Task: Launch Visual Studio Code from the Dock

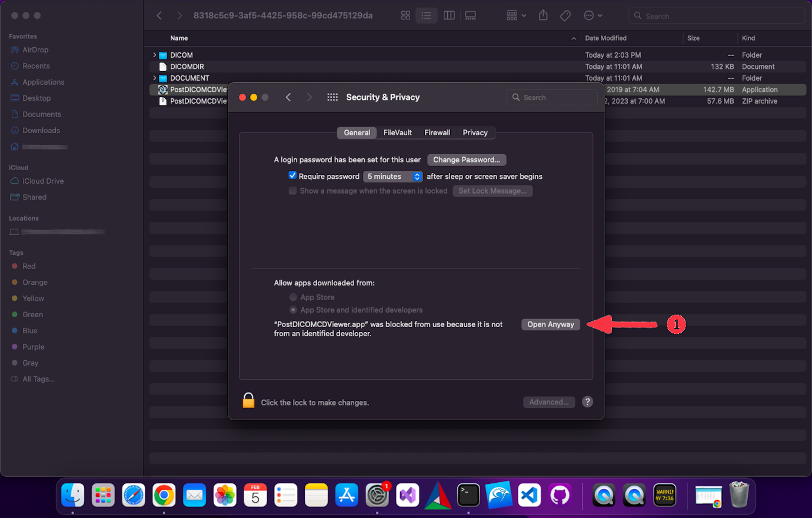Action: point(529,495)
